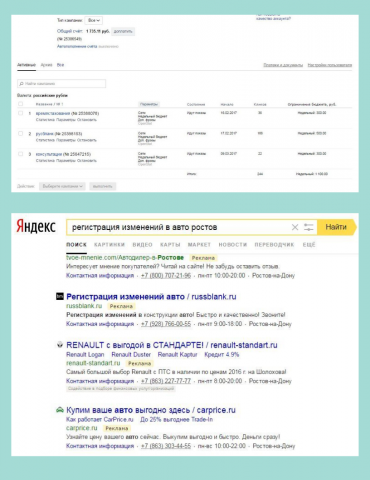Click phone number +7 (863) 303-44-55
The height and width of the screenshot is (480, 370).
pos(166,446)
